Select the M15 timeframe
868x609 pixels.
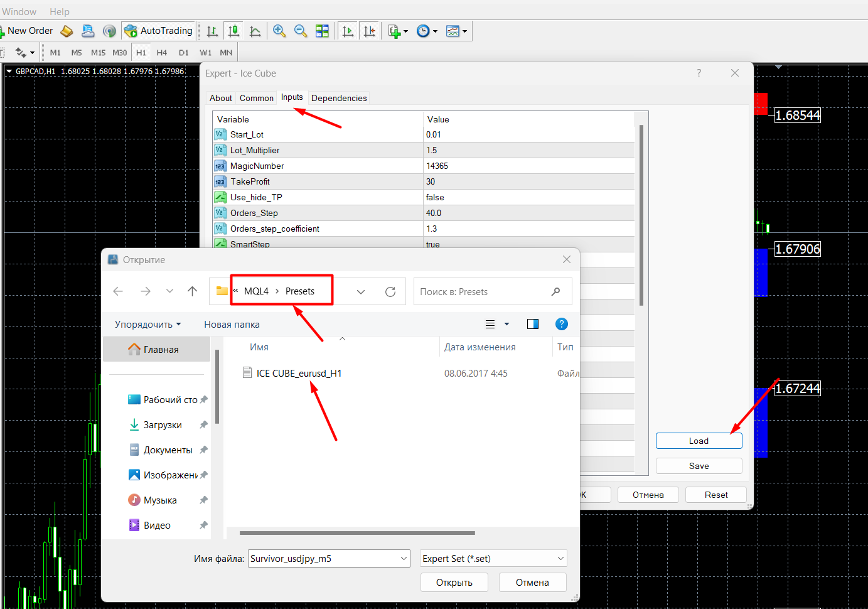click(x=98, y=53)
